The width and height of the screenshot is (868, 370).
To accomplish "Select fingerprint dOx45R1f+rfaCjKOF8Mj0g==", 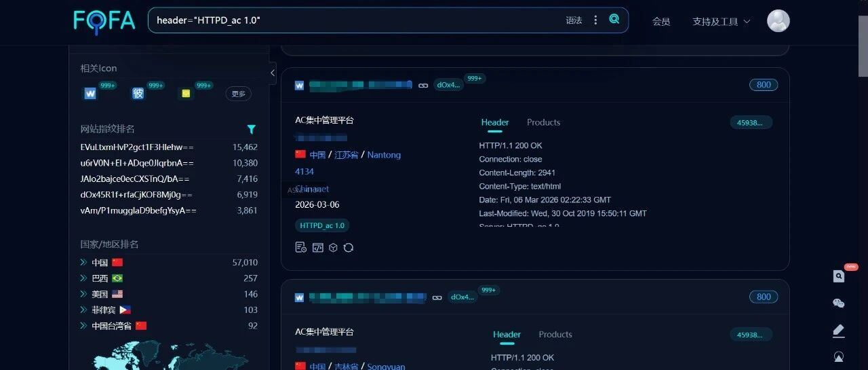I will click(136, 195).
